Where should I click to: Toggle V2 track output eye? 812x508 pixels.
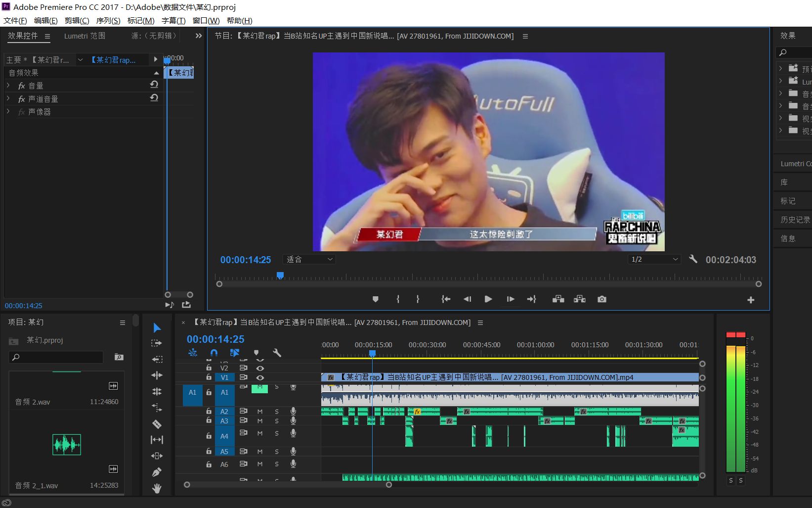pyautogui.click(x=260, y=368)
